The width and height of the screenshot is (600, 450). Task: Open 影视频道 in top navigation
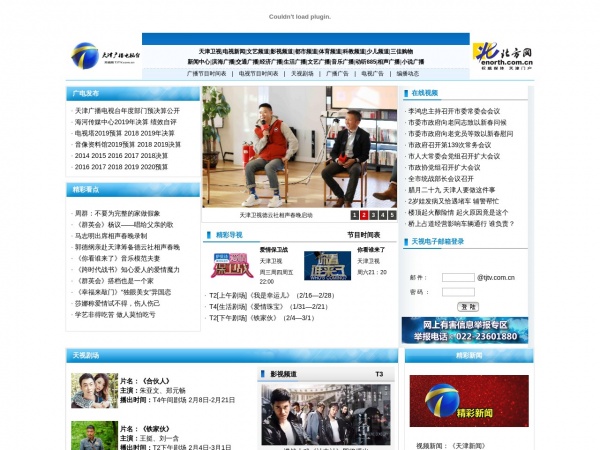[282, 51]
